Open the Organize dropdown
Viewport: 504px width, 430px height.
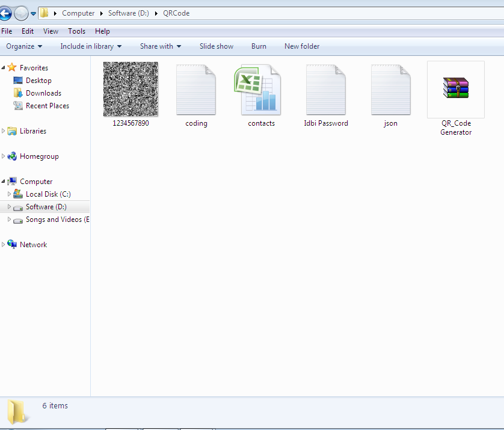click(24, 46)
